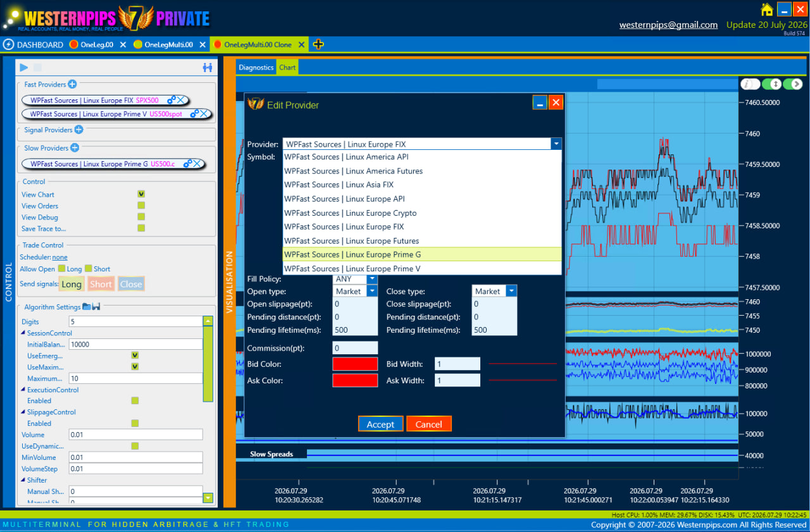Screen dimensions: 810x532
Task: Pick the Bid Color swatch
Action: pos(355,364)
